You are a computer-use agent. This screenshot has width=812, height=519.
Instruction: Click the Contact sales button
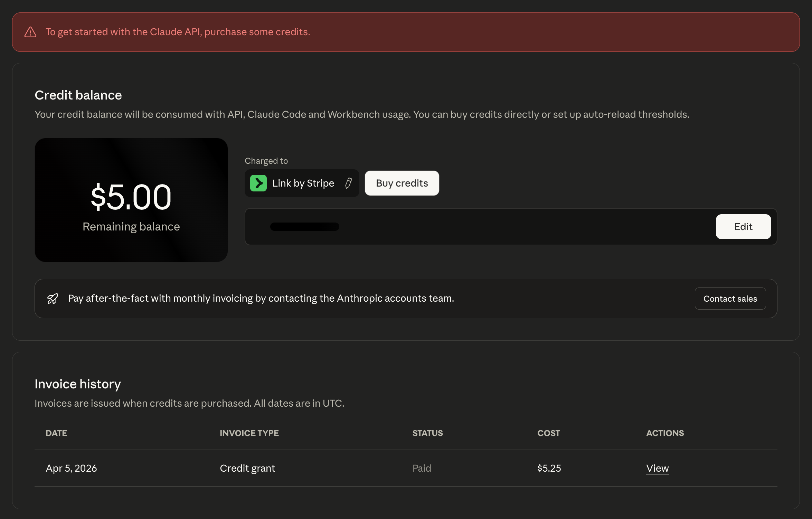(730, 299)
